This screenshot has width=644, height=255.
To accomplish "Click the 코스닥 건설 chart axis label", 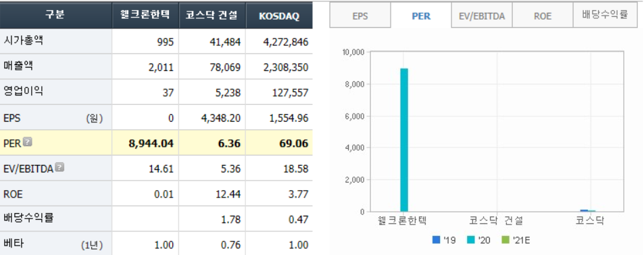I will coord(496,221).
